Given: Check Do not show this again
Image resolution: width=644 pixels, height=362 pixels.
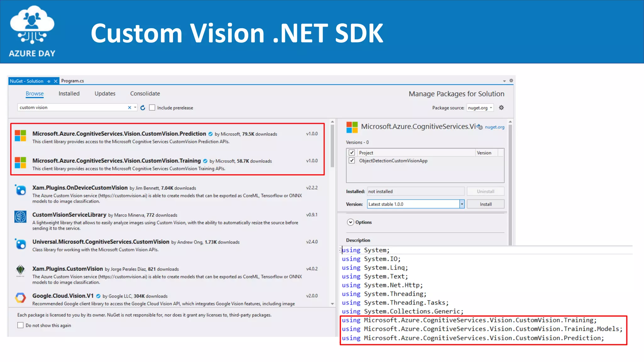Looking at the screenshot, I should (20, 325).
